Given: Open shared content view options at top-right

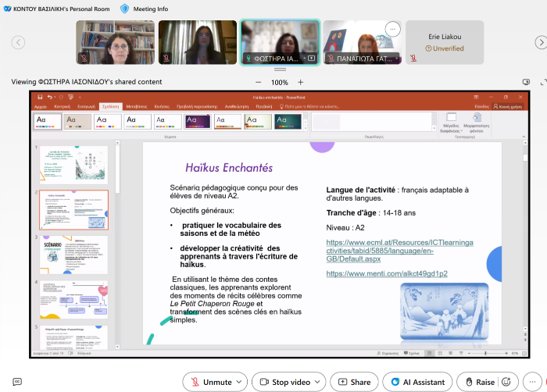Looking at the screenshot, I should coord(526,82).
